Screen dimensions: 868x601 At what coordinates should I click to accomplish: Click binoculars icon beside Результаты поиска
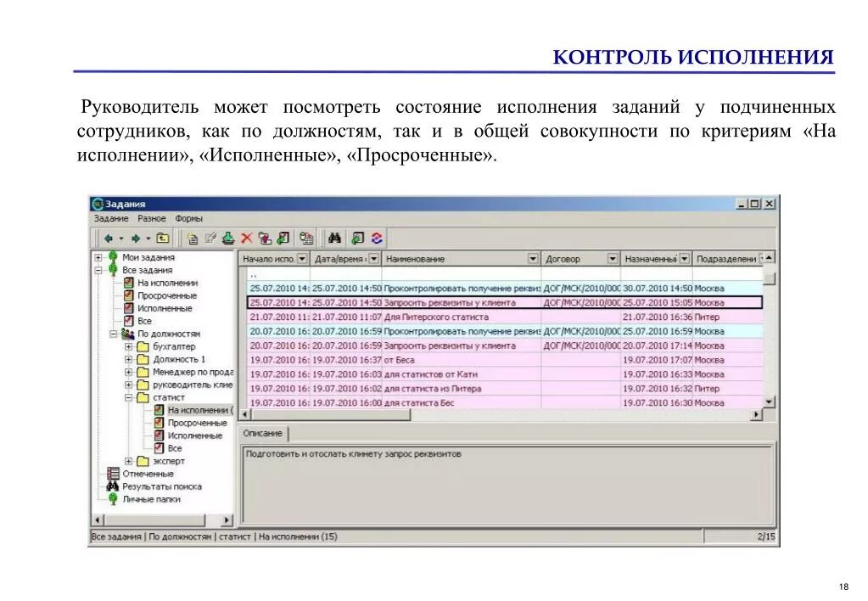point(113,486)
